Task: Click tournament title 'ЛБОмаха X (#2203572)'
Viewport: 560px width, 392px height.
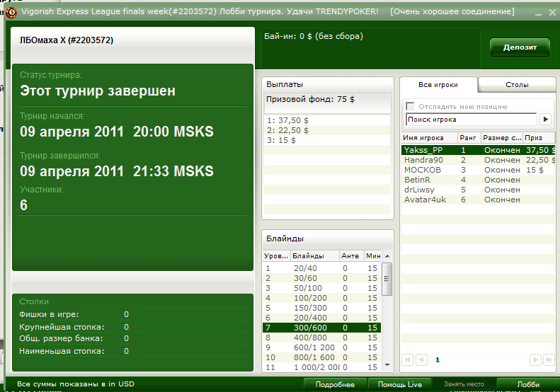Action: coord(67,40)
